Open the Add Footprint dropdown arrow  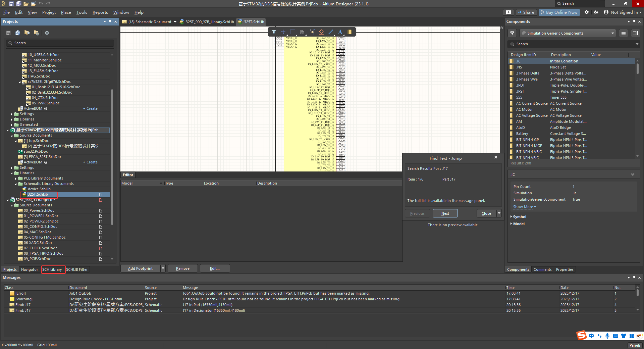(163, 268)
